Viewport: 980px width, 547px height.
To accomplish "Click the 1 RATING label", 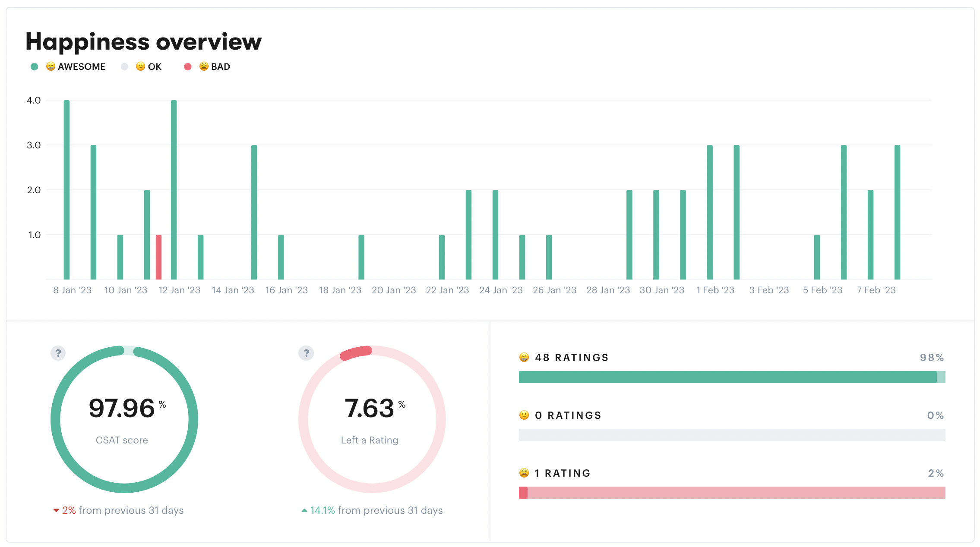I will point(563,473).
